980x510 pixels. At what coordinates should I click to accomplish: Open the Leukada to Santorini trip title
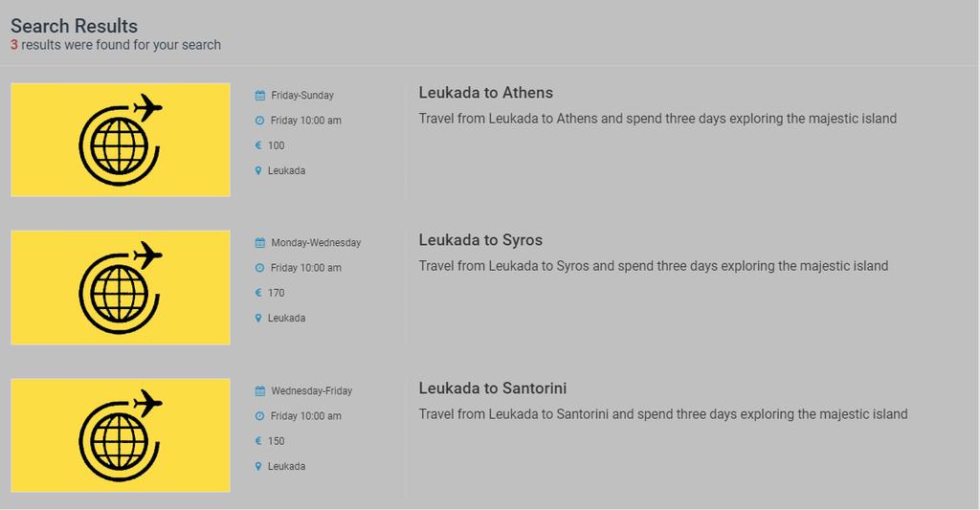pyautogui.click(x=493, y=388)
